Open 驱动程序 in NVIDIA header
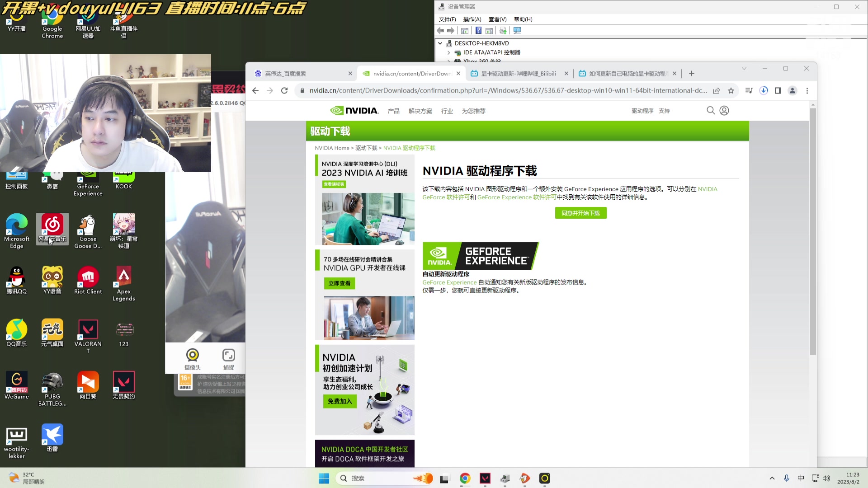The height and width of the screenshot is (488, 868). (642, 111)
